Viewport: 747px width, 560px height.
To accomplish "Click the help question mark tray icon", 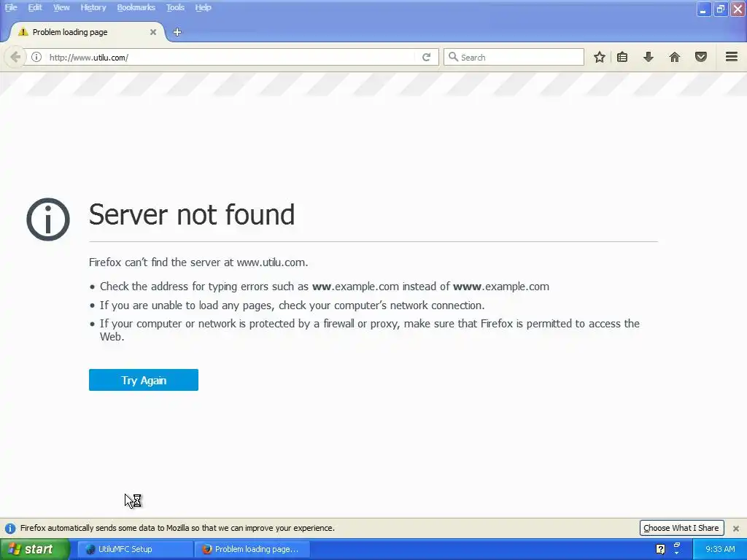I will click(x=660, y=549).
